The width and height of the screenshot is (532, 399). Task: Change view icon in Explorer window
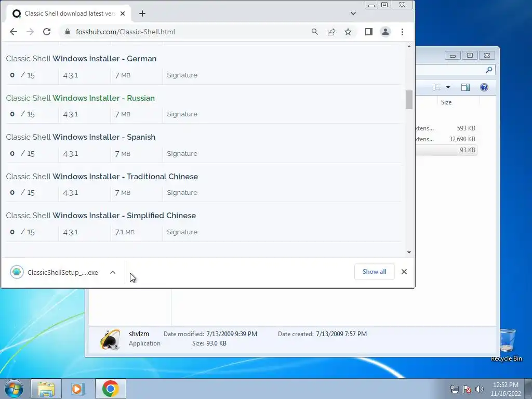point(436,87)
